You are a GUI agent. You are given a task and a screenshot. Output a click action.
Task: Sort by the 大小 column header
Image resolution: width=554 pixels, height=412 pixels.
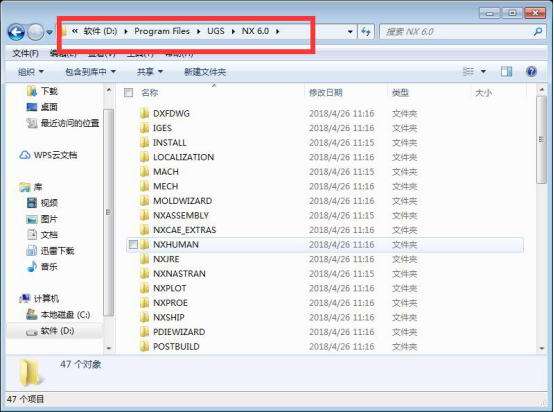click(484, 93)
